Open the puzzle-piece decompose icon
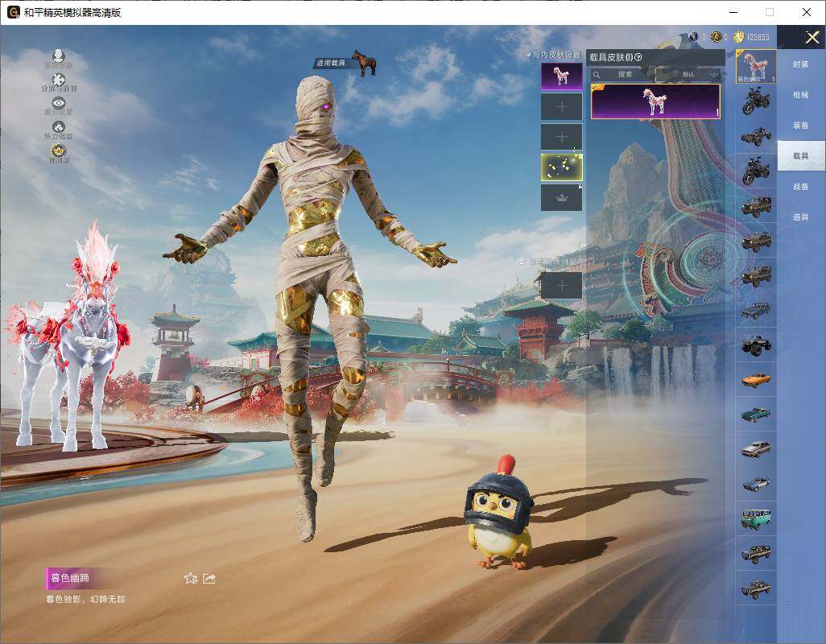The height and width of the screenshot is (644, 826). tap(59, 80)
